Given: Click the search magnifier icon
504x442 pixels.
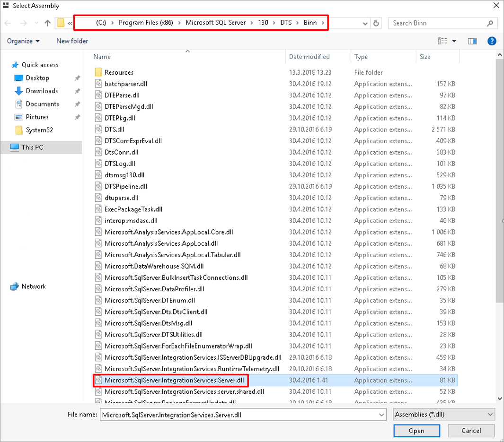Looking at the screenshot, I should [490, 23].
